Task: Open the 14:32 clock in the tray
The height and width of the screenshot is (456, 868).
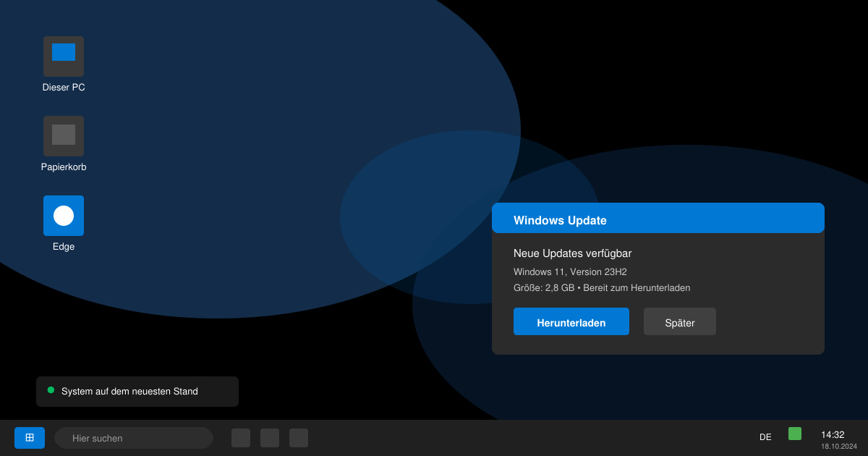Action: pos(833,435)
